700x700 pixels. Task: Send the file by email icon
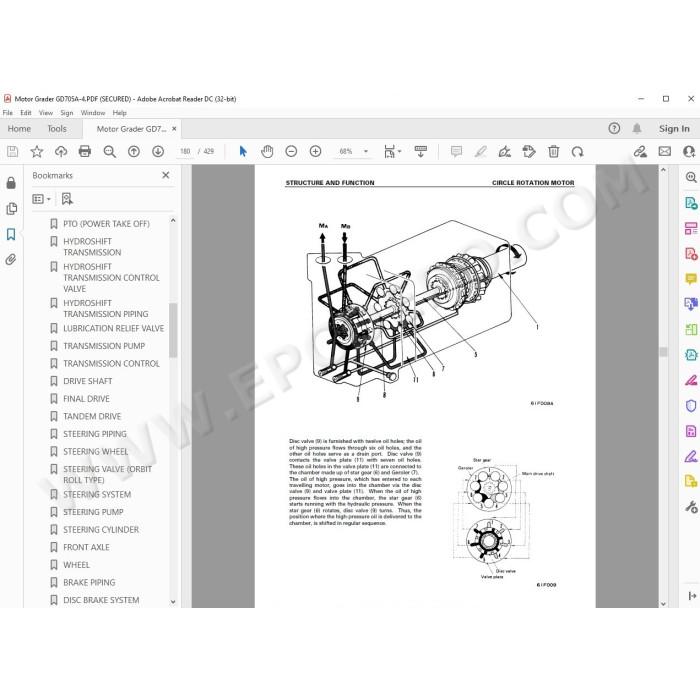(x=665, y=151)
